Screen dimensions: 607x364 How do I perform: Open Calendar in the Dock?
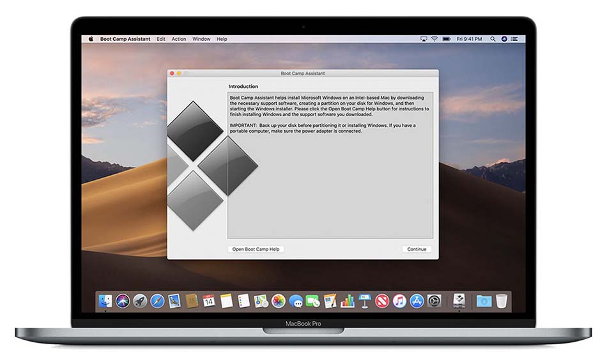point(209,301)
